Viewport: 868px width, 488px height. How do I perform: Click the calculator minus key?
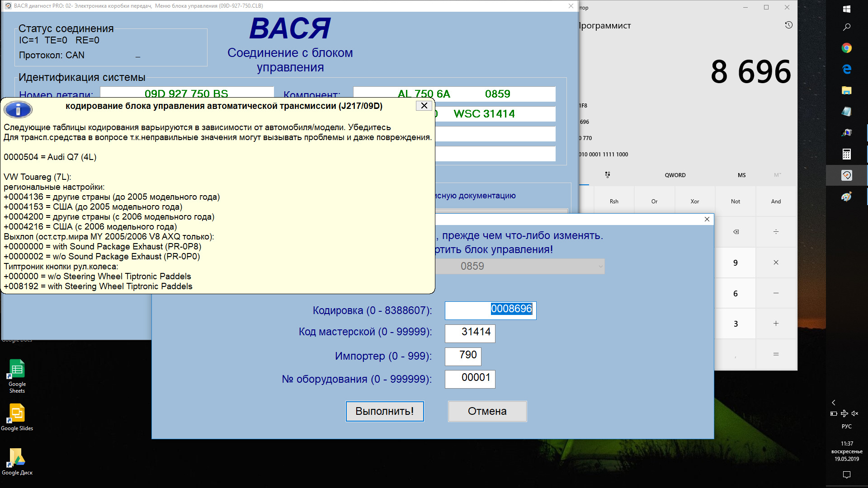pos(776,293)
